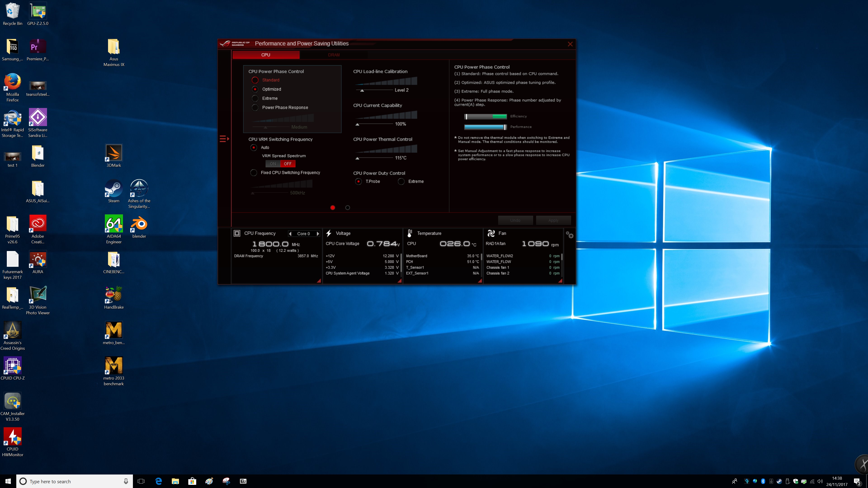Select Fixed CPU Switching Frequency option
Viewport: 868px width, 488px height.
254,172
